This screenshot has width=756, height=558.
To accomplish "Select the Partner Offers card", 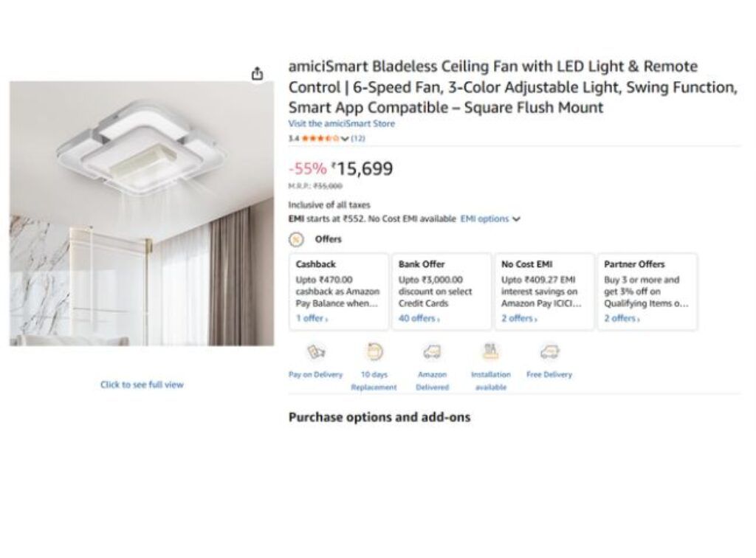I will tap(647, 292).
